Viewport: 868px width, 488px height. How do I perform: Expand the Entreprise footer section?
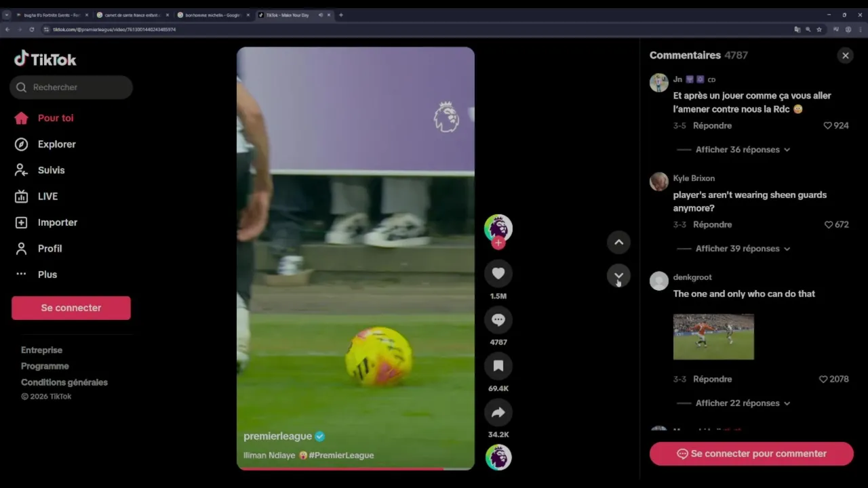point(41,350)
